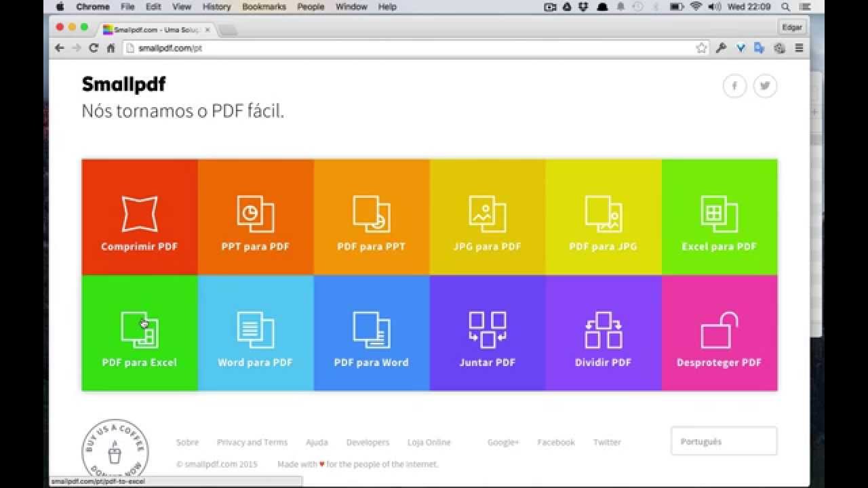
Task: Open the Loja Online footer link
Action: pos(429,442)
